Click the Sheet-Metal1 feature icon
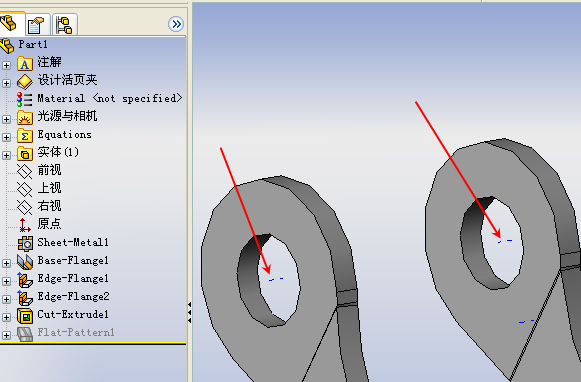Screen dimensions: 581x382 point(25,243)
